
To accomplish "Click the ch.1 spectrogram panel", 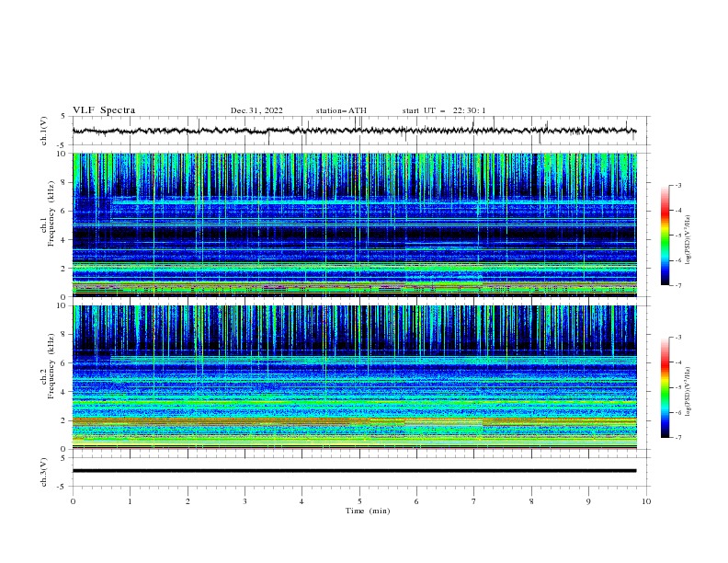I will coord(355,224).
